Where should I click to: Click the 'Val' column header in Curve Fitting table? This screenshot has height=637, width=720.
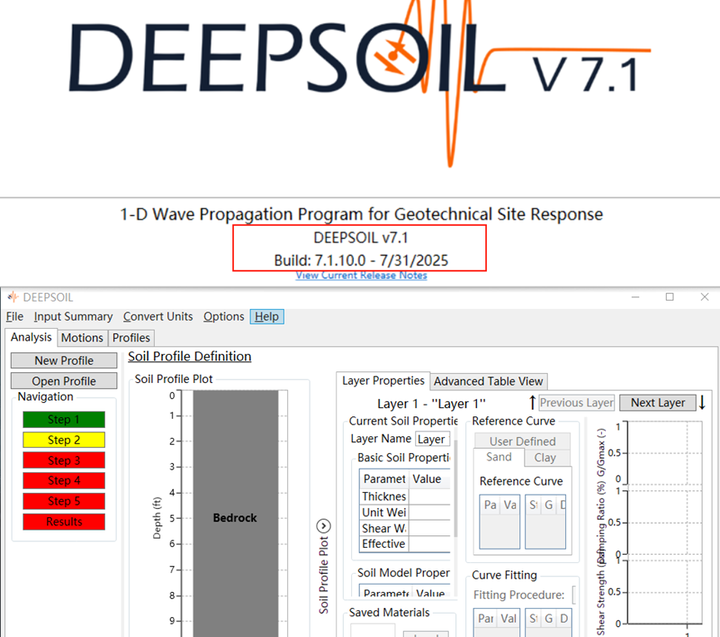pyautogui.click(x=508, y=619)
